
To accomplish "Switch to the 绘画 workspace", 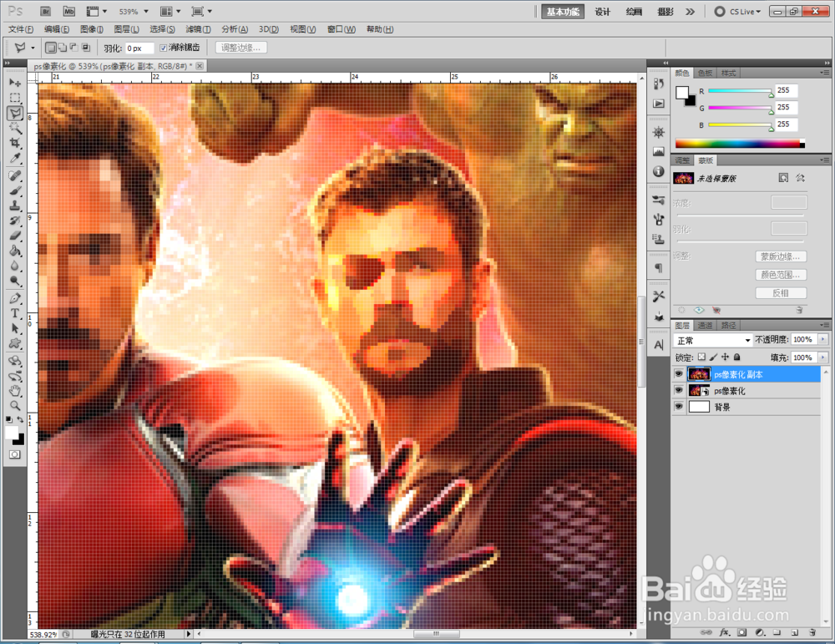I will (634, 12).
